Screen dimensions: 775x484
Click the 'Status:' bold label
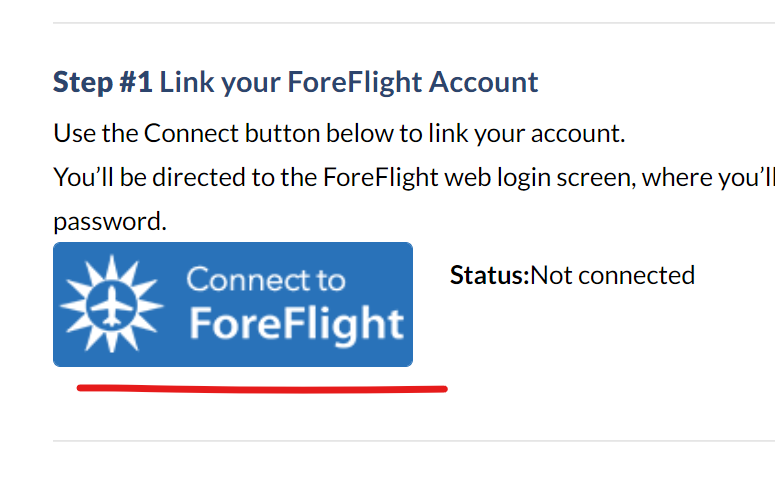pyautogui.click(x=489, y=275)
